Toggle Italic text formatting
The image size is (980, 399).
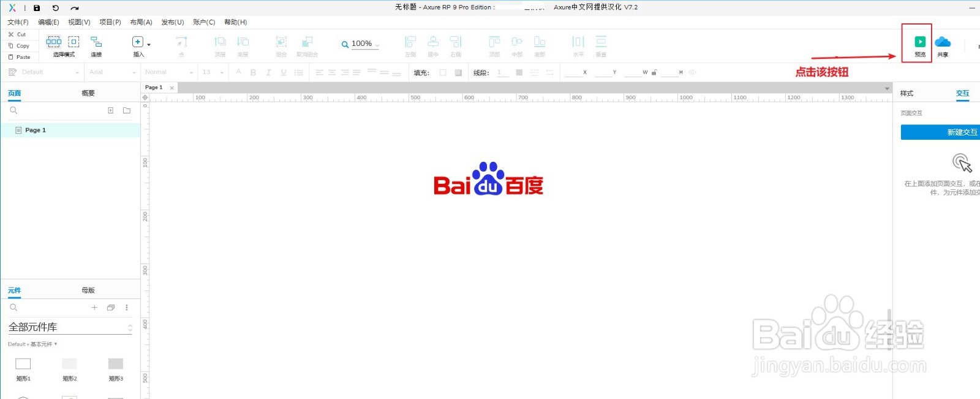coord(268,72)
